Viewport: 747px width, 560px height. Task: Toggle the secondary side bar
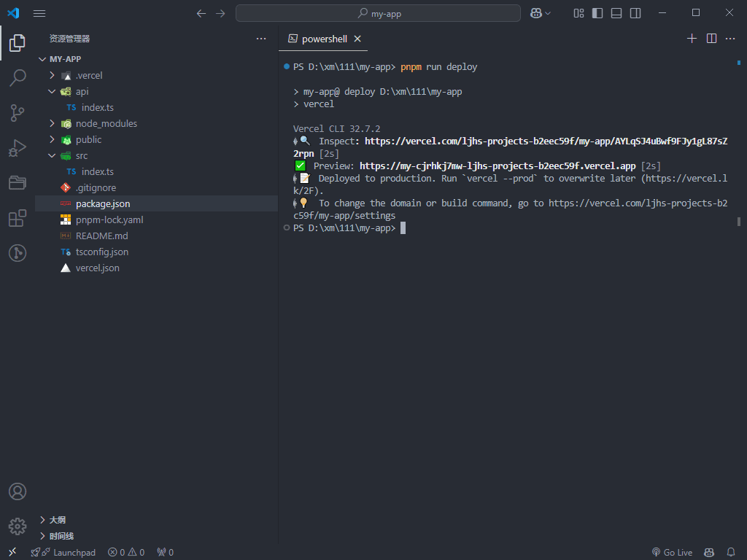click(635, 13)
